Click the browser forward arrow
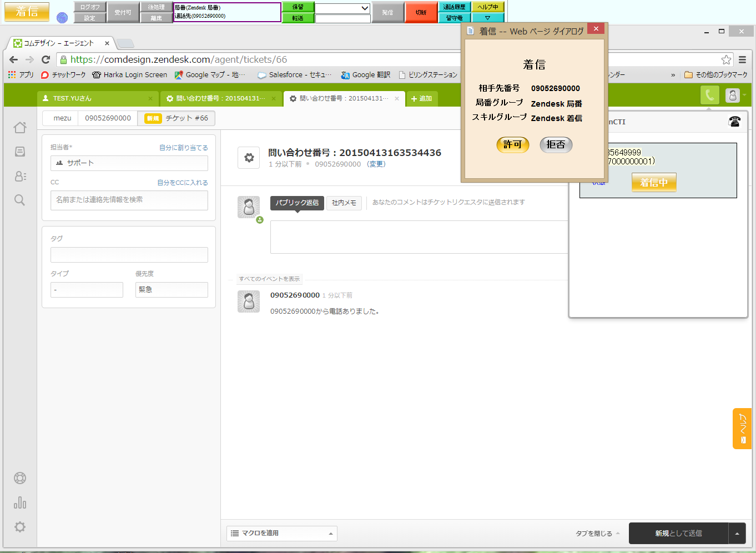Viewport: 756px width, 553px height. [x=30, y=59]
